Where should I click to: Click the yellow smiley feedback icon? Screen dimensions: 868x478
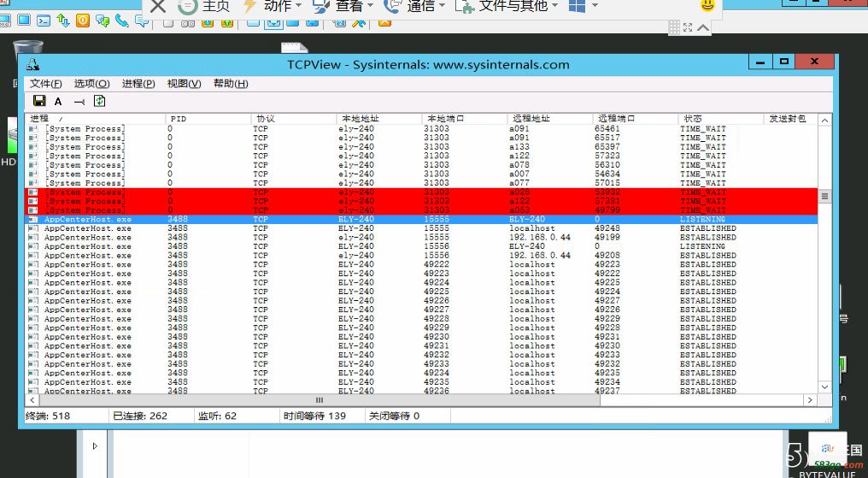click(707, 5)
